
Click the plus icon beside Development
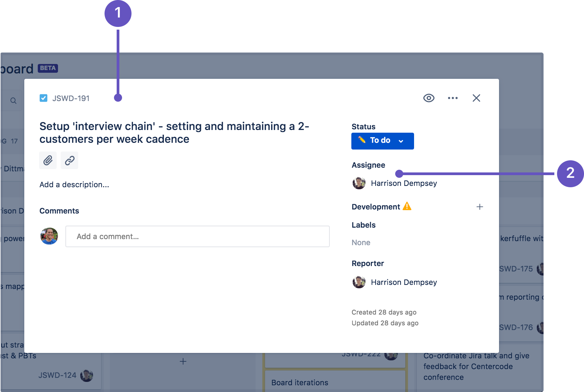[480, 207]
